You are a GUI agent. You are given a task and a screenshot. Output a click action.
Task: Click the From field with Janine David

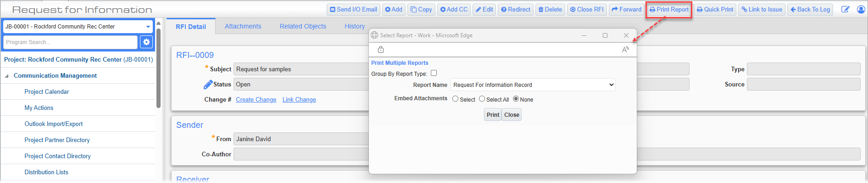(301, 139)
